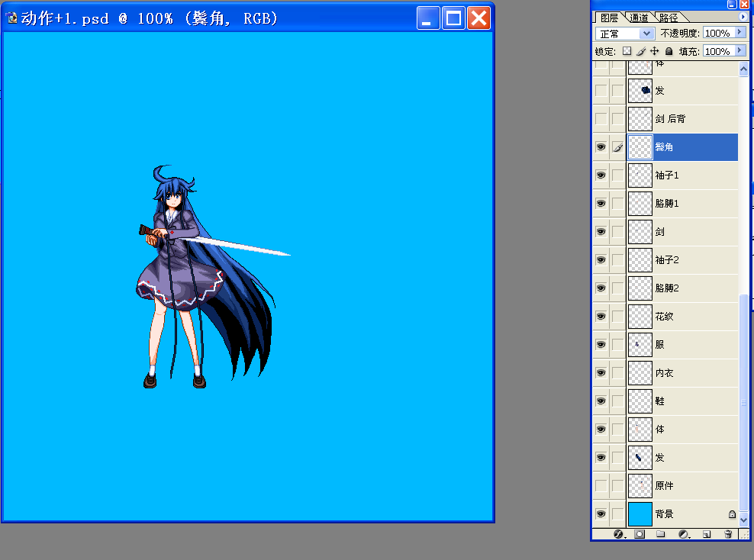Show the hidden 原件 layer
The image size is (754, 560).
tap(601, 486)
